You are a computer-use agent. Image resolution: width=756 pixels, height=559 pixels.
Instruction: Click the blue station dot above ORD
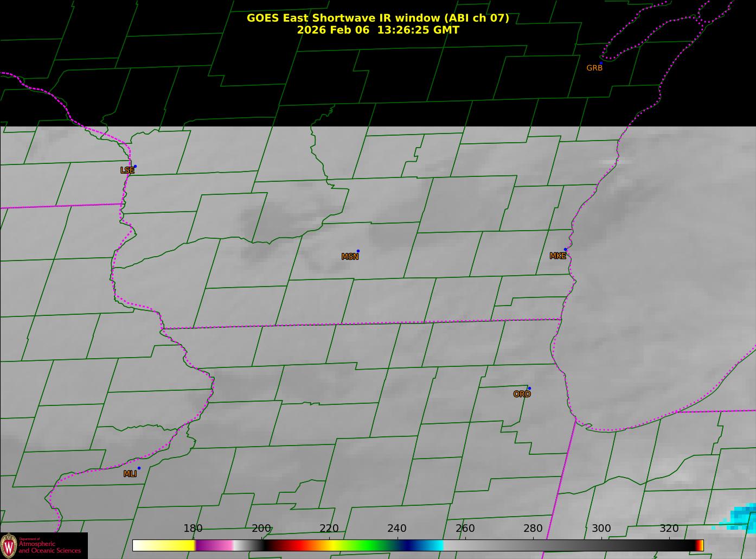click(529, 388)
